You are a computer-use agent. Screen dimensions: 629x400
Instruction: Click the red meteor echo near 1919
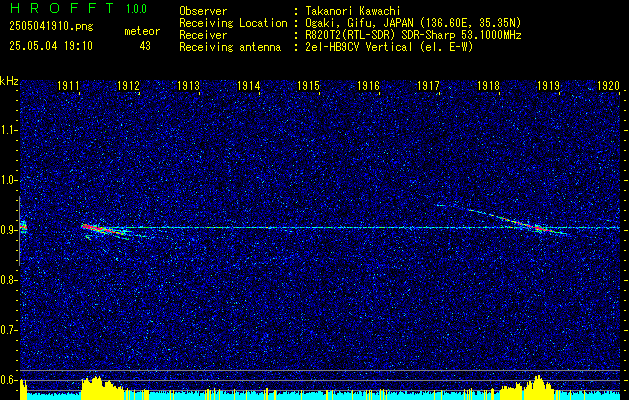(538, 228)
